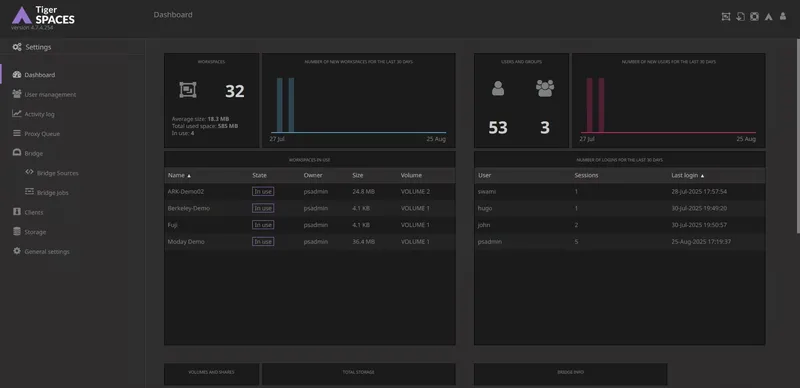The image size is (800, 388).
Task: Select the psadmin row in logins table
Action: point(619,241)
